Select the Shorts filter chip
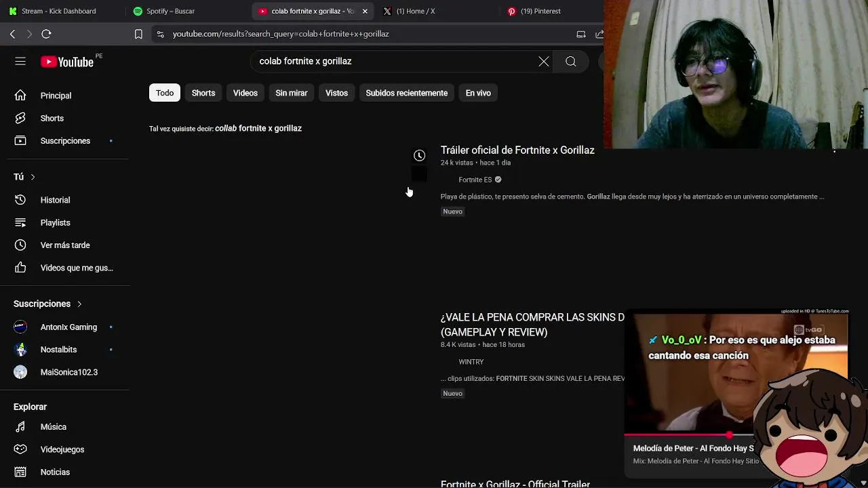The image size is (868, 488). (203, 93)
